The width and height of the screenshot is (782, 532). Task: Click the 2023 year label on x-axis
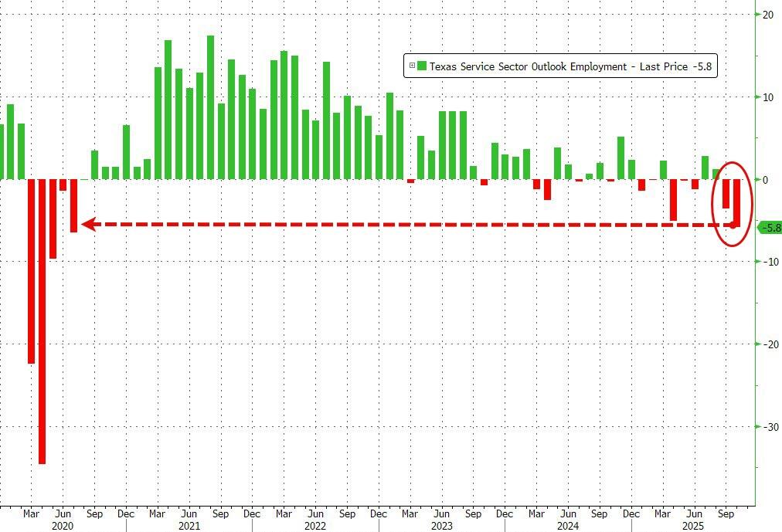pyautogui.click(x=441, y=526)
